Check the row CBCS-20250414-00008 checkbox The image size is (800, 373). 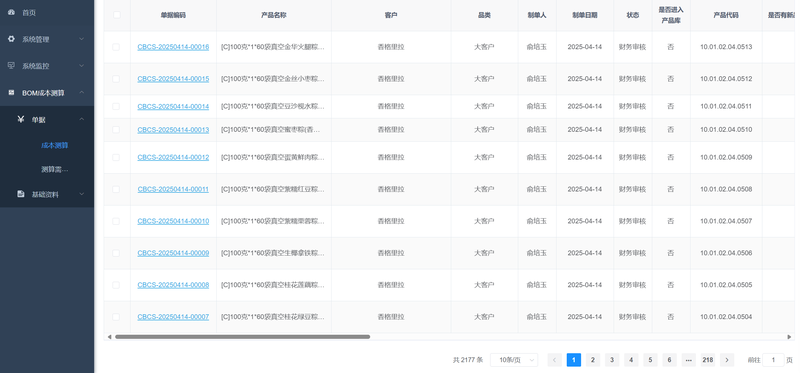click(x=116, y=285)
